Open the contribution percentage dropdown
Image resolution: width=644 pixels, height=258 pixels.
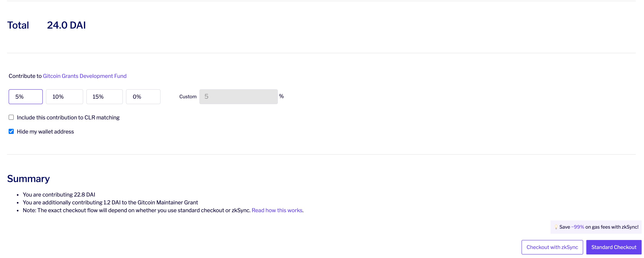click(26, 96)
